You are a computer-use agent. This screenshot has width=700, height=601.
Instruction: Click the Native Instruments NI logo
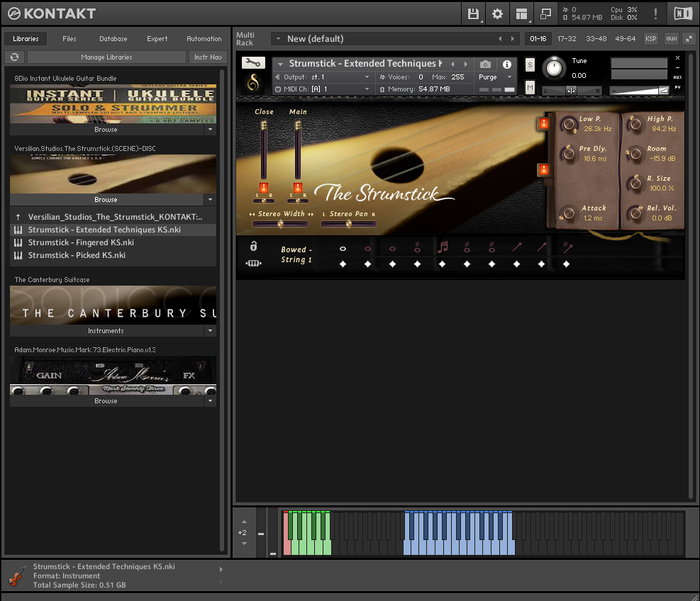pos(682,14)
